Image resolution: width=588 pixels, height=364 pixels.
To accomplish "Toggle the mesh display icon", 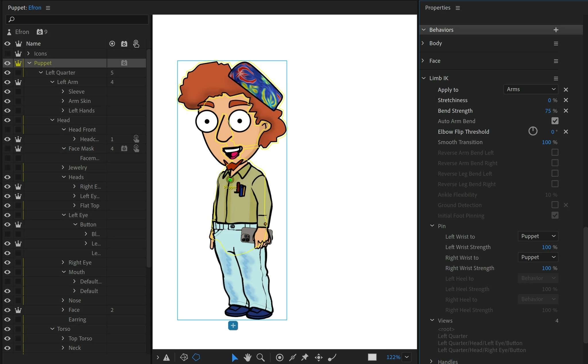I will click(184, 357).
